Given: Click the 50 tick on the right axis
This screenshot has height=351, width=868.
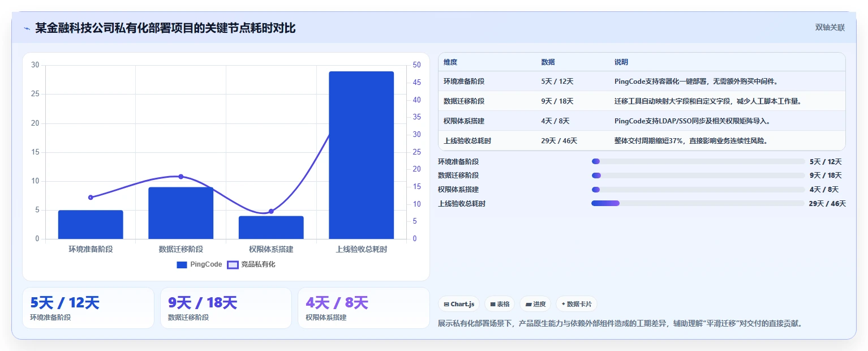Looking at the screenshot, I should point(417,65).
